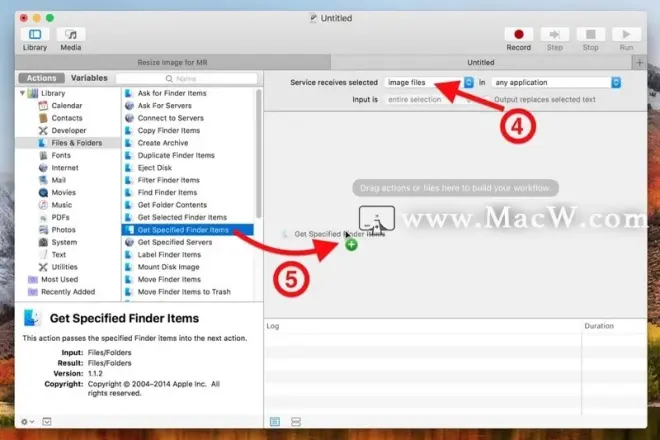660x440 pixels.
Task: Click the Duration column header
Action: point(599,326)
